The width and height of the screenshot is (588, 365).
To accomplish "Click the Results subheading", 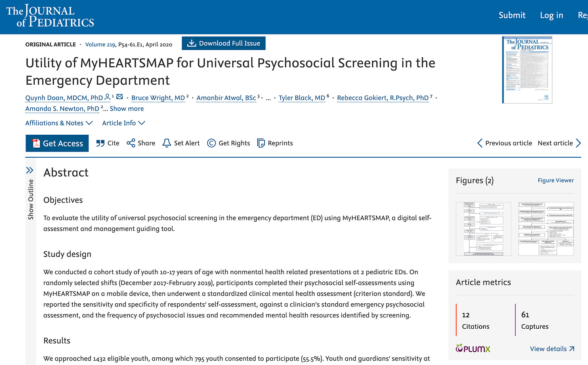I will (57, 341).
